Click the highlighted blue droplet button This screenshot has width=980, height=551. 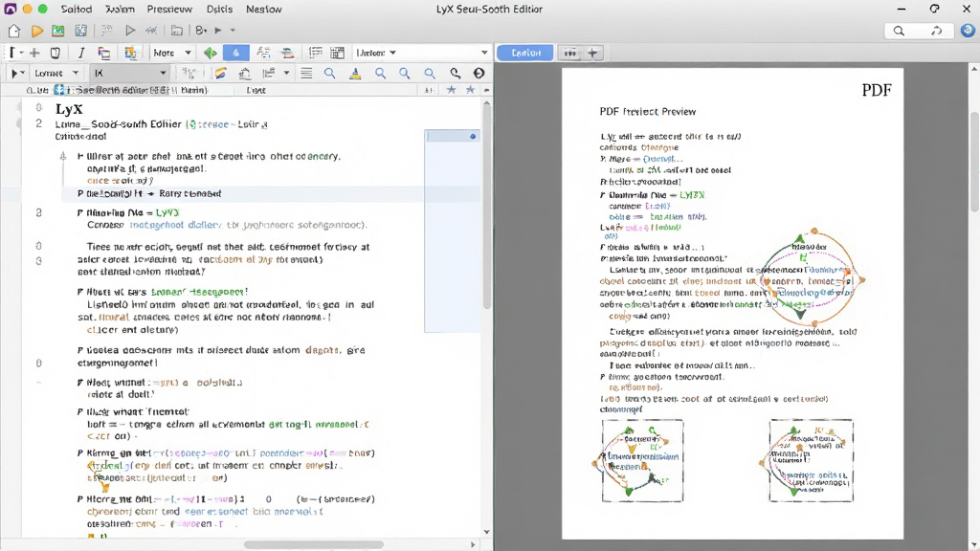pyautogui.click(x=235, y=54)
